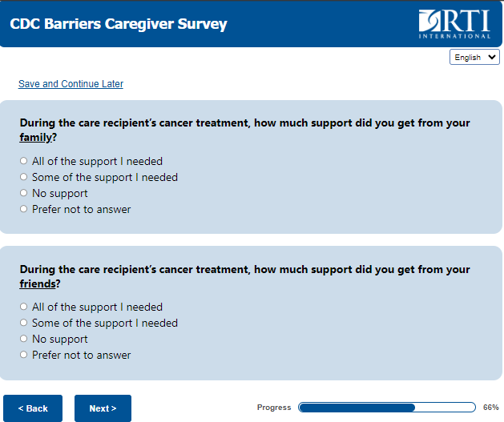This screenshot has height=422, width=504.
Task: Select 'All of the support I needed' for family
Action: 24,161
